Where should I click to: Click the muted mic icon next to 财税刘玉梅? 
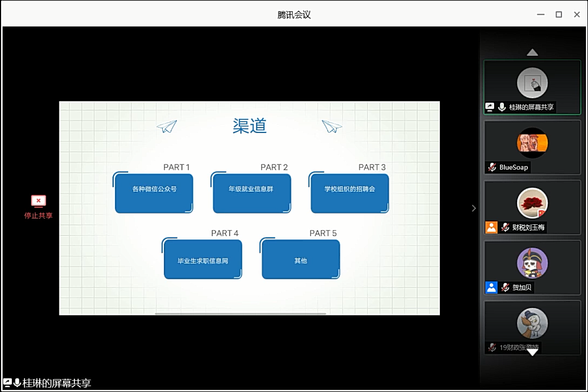505,227
